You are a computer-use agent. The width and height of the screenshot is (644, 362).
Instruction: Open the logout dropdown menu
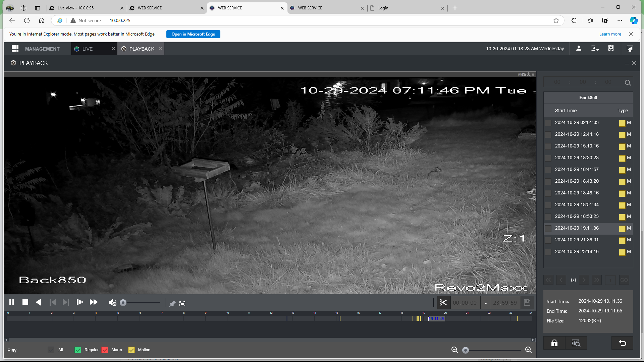[595, 48]
